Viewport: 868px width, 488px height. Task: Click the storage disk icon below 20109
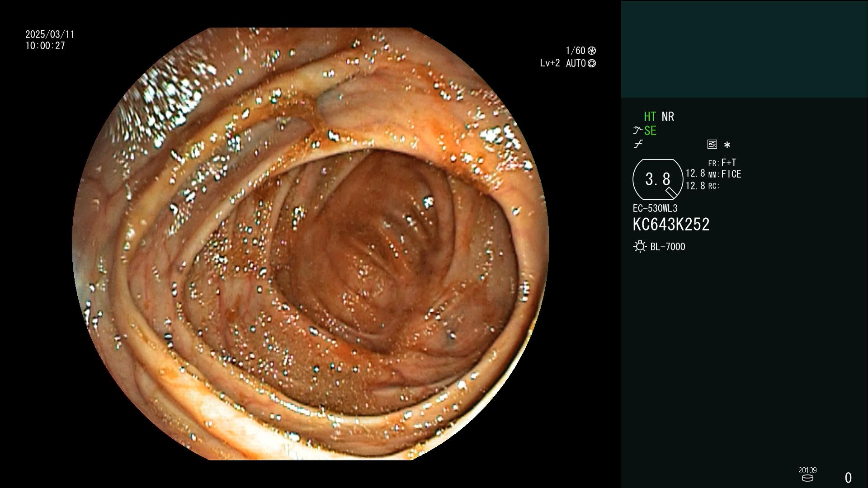point(807,478)
